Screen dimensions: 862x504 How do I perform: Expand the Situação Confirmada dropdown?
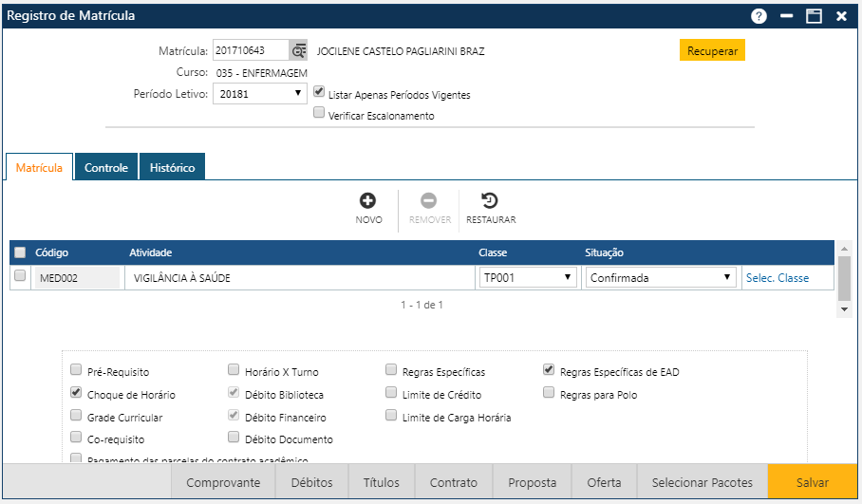(x=661, y=277)
